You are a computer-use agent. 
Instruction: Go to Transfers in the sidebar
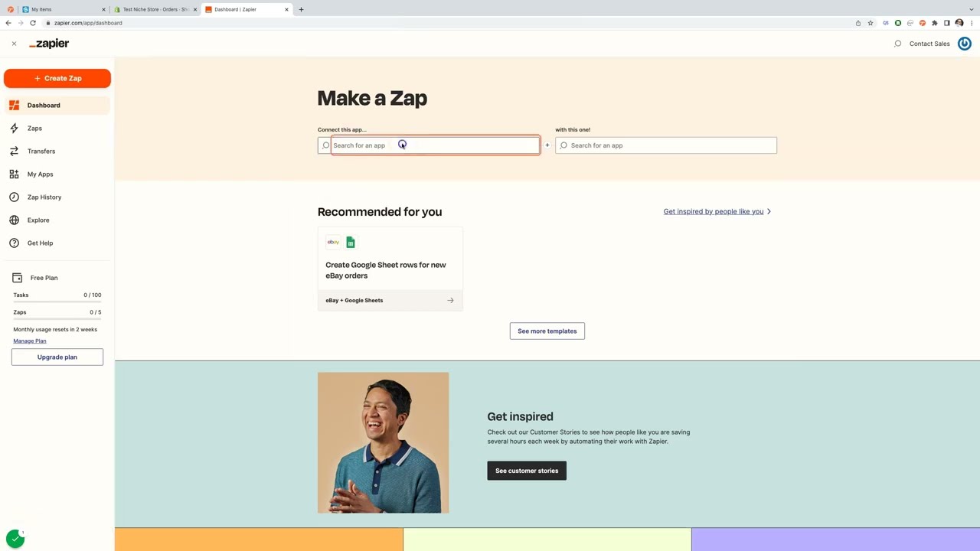tap(57, 151)
